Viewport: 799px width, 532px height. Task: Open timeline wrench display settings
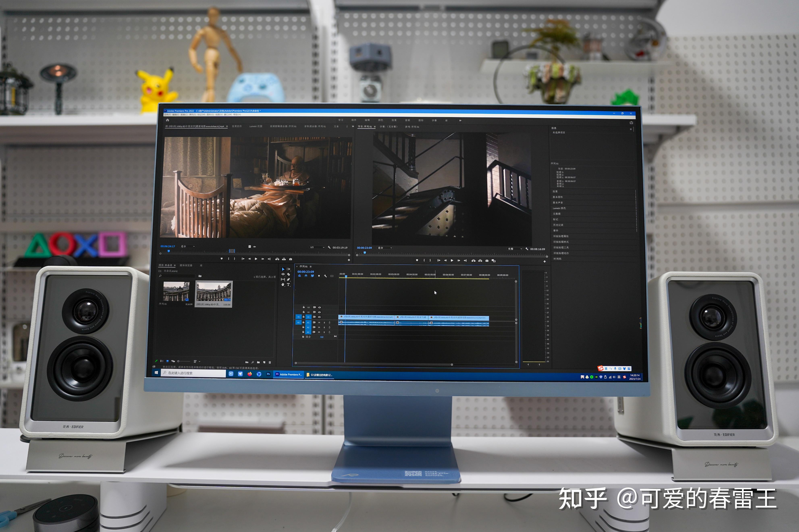coord(325,276)
